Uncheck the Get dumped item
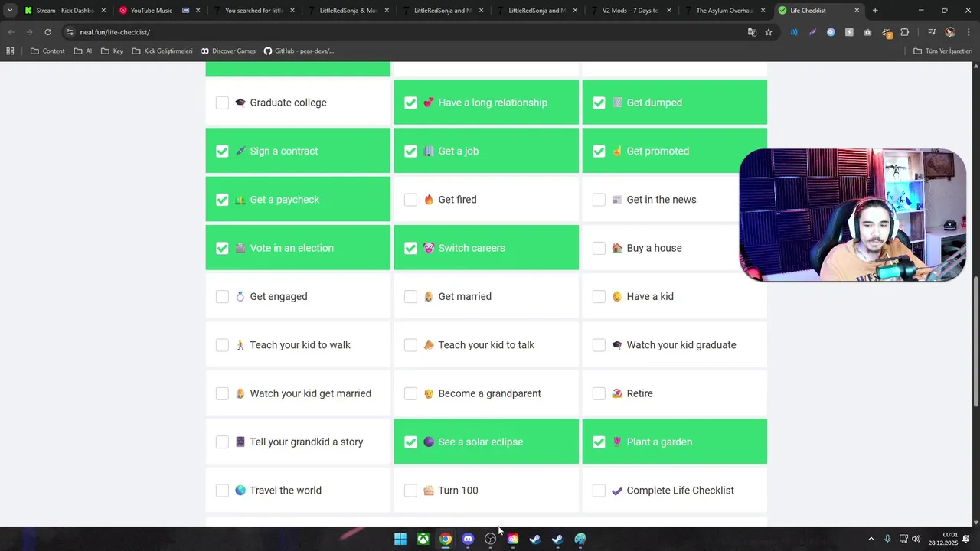 (x=599, y=103)
